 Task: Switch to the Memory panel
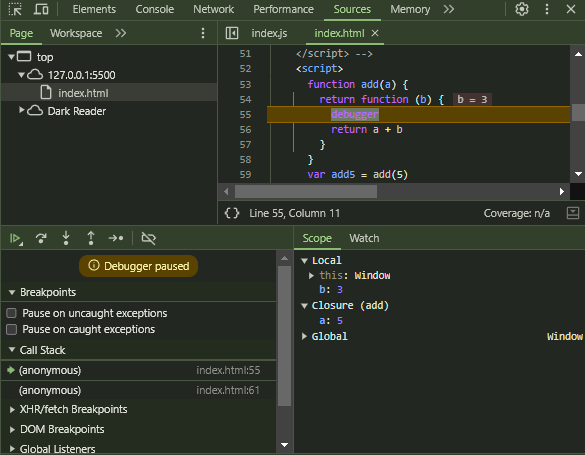pyautogui.click(x=410, y=9)
